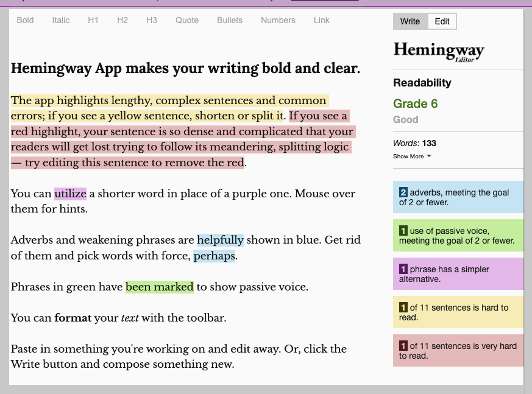
Task: Switch to Write mode
Action: tap(410, 21)
